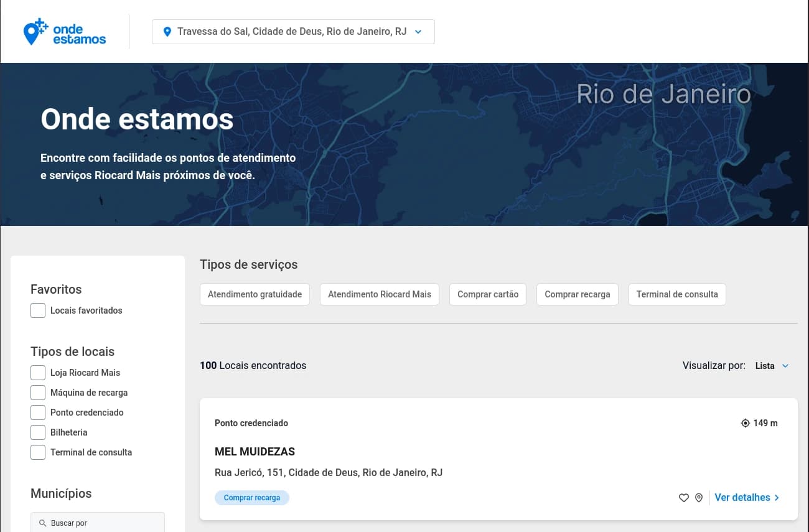Click the Comprar recarga tag on MEL MUIDEZAS
Screen dimensions: 809x532
click(251, 498)
